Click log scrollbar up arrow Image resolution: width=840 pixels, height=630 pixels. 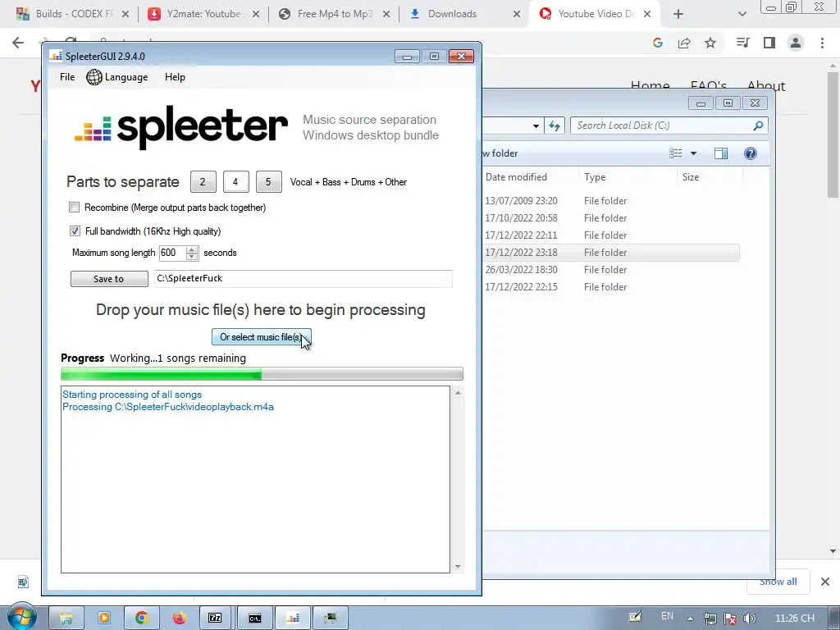458,393
